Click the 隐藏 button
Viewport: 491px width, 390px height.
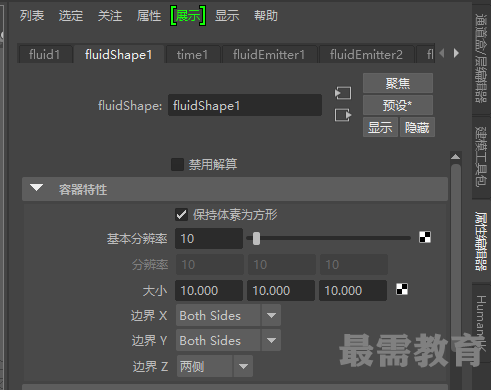(x=417, y=127)
